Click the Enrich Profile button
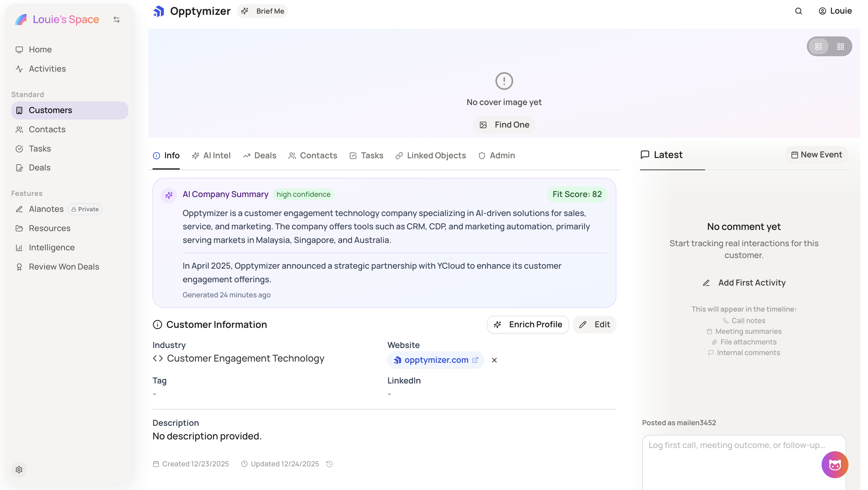Image resolution: width=868 pixels, height=490 pixels. click(528, 324)
